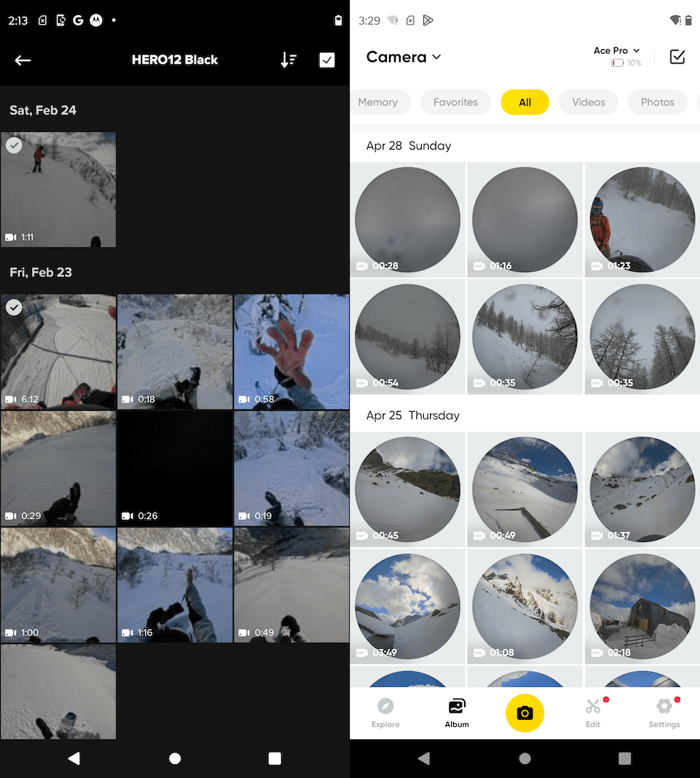Expand the Camera album dropdown
Viewport: 700px width, 778px height.
(403, 57)
